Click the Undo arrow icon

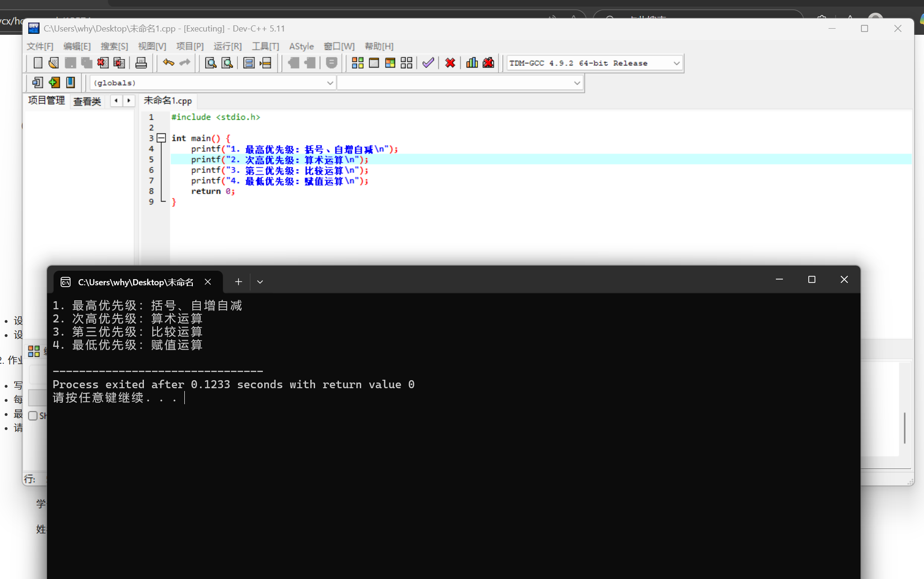click(168, 63)
